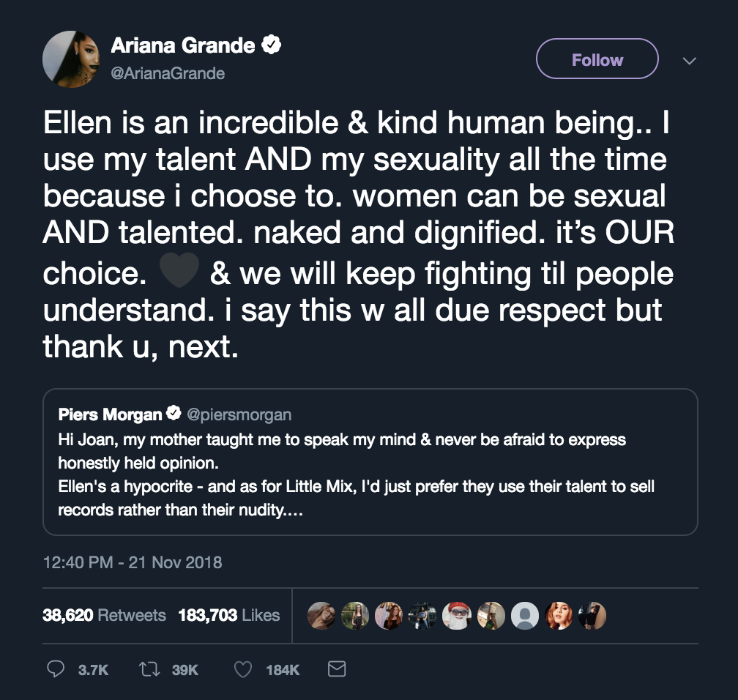Viewport: 738px width, 700px height.
Task: Open the 38,620 Retweets list
Action: [104, 616]
